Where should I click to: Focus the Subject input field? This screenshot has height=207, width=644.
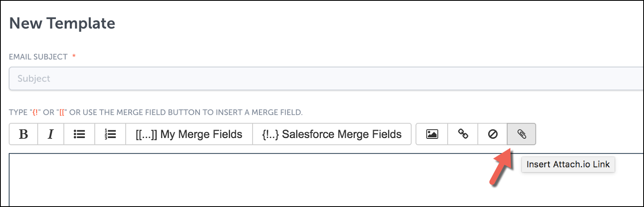click(326, 79)
